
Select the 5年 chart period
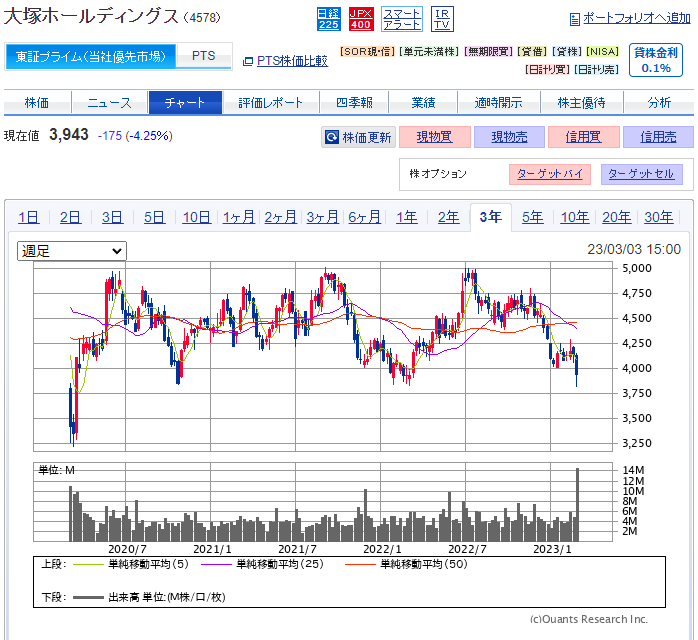point(533,217)
